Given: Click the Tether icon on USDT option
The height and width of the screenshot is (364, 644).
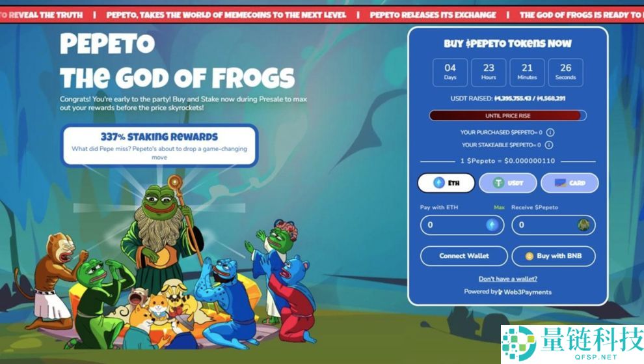Looking at the screenshot, I should (498, 183).
